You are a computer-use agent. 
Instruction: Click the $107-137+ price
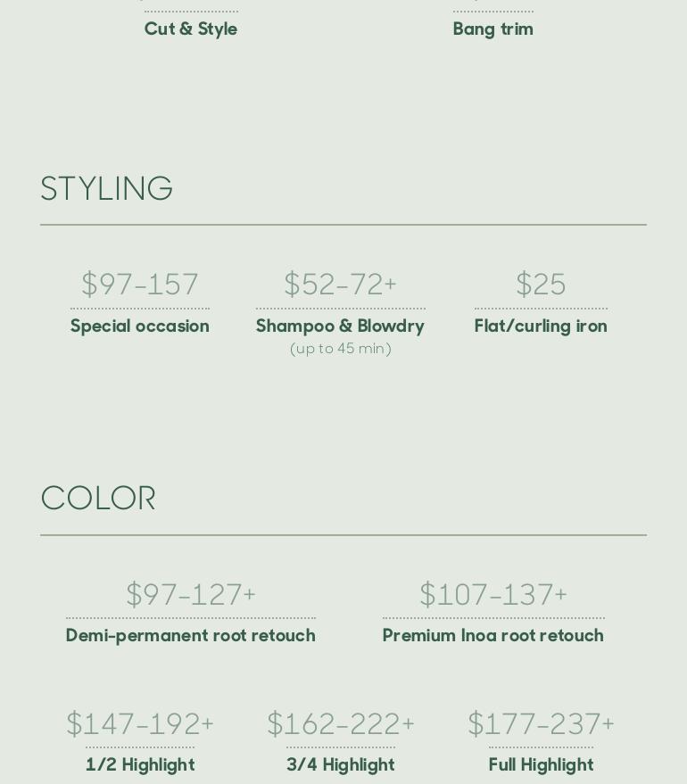[493, 594]
